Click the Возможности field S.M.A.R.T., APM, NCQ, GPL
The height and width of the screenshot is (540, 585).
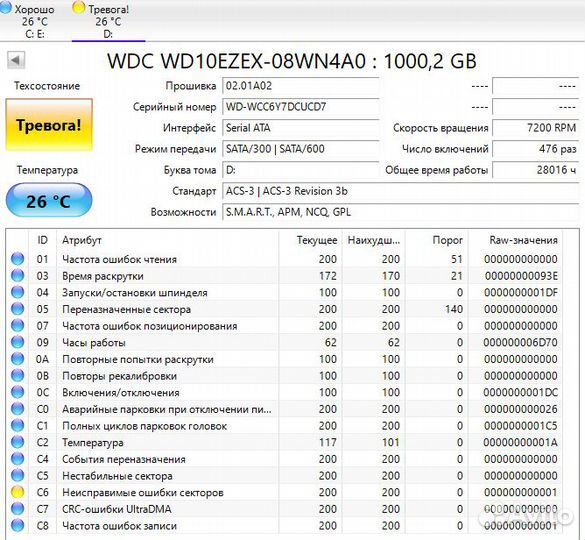tap(401, 212)
